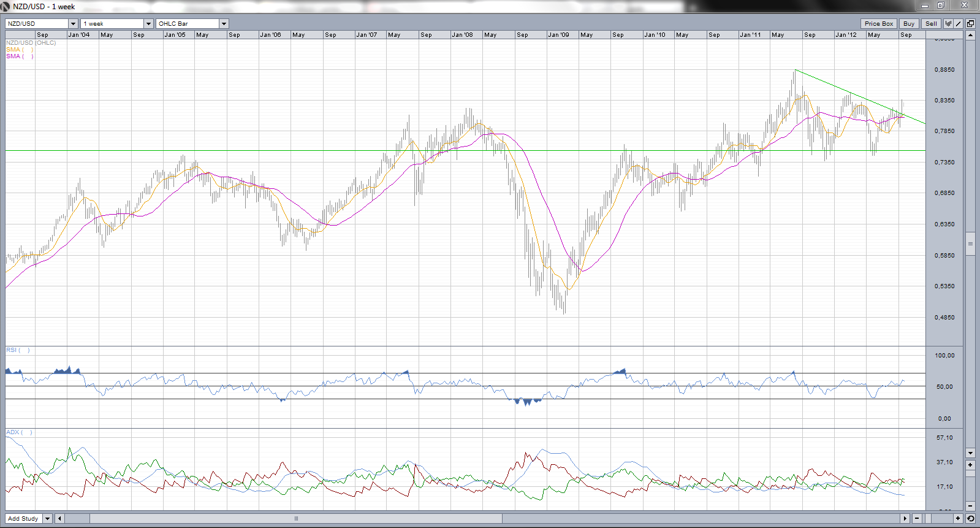Toggle the Price Box display
The width and height of the screenshot is (980, 528).
tap(878, 24)
